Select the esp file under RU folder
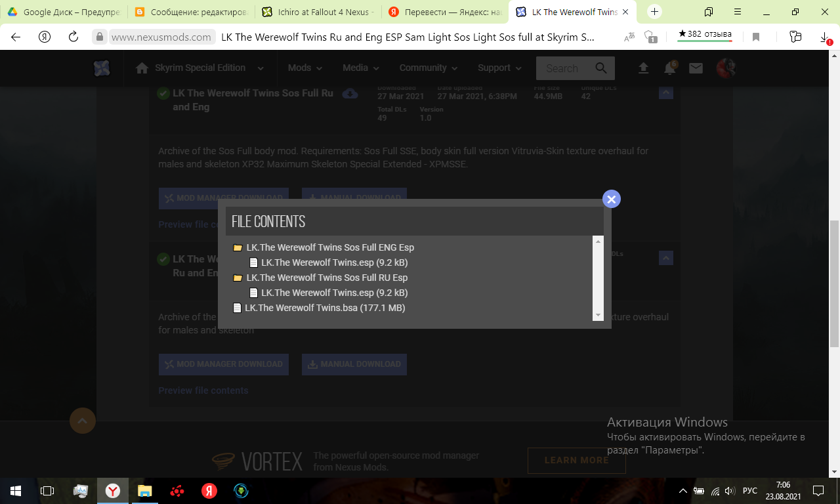 pos(334,293)
